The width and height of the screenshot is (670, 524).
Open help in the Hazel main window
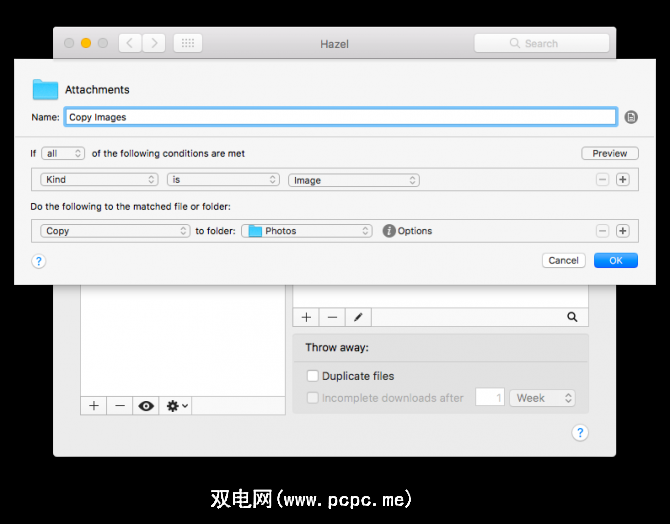point(580,433)
